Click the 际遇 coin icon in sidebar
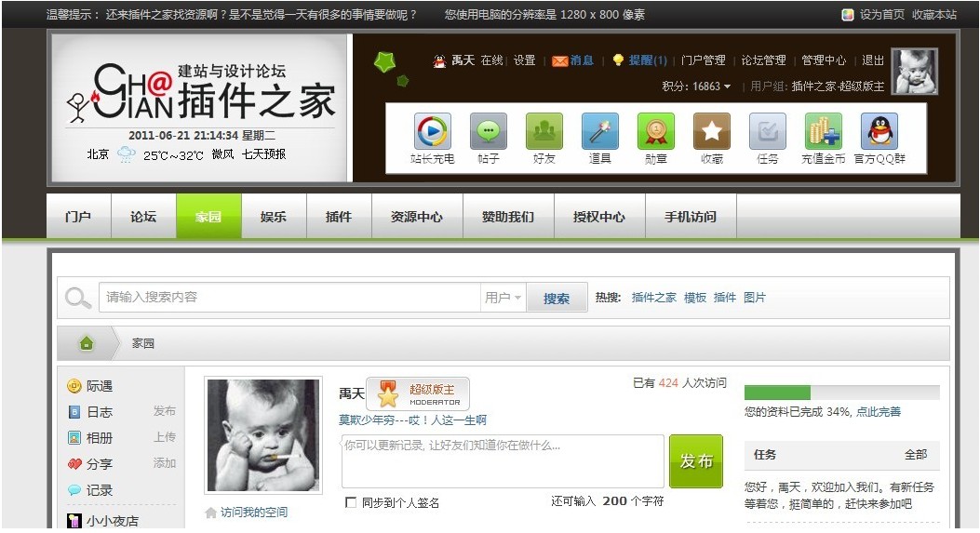980x533 pixels. 74,386
